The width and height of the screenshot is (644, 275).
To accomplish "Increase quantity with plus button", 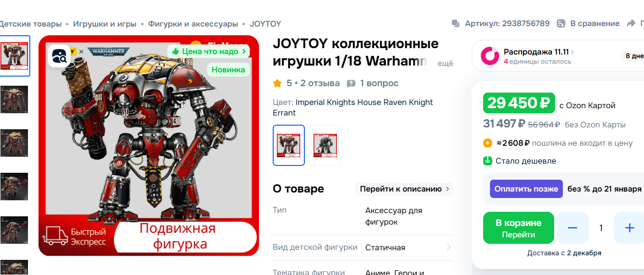I will (x=629, y=228).
